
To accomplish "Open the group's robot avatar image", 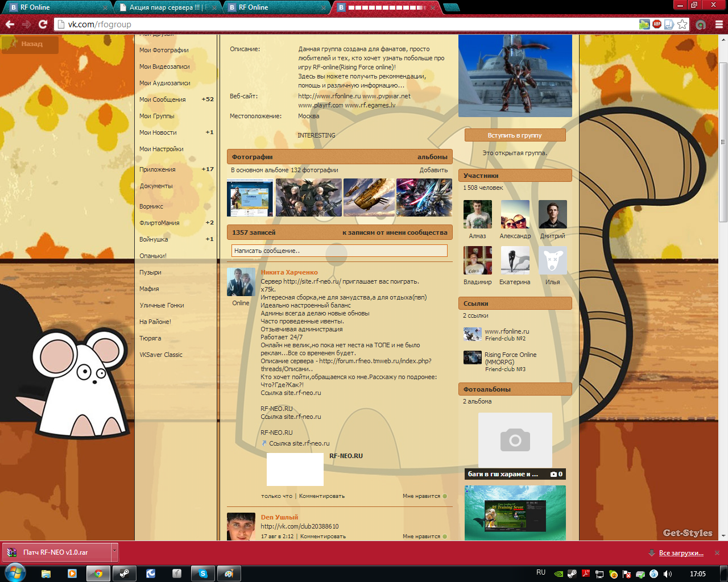I will click(515, 76).
